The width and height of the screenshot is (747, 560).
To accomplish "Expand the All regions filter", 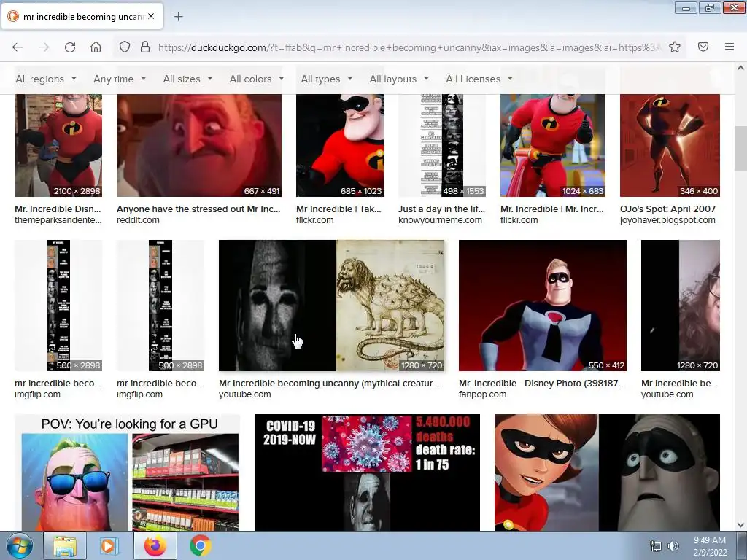I will click(46, 79).
